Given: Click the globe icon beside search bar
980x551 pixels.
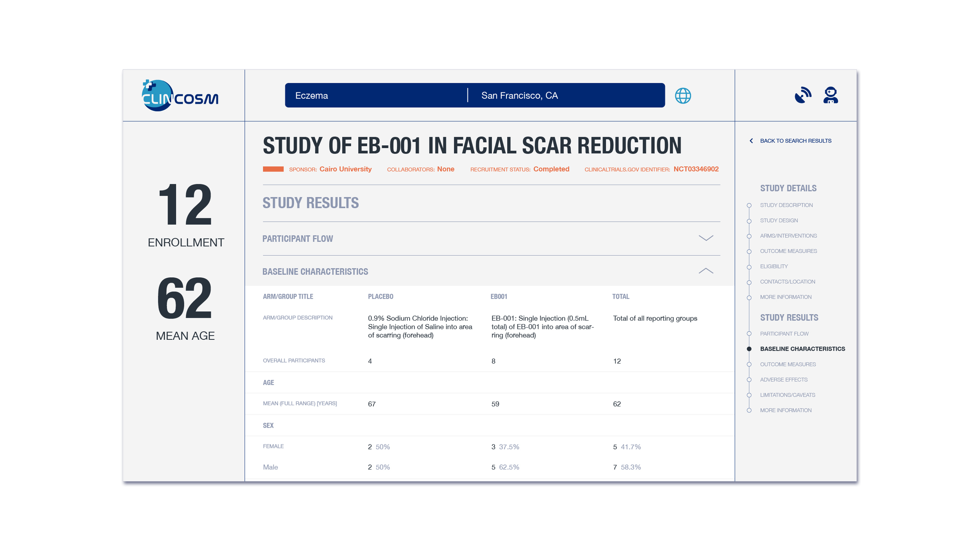Looking at the screenshot, I should point(683,96).
